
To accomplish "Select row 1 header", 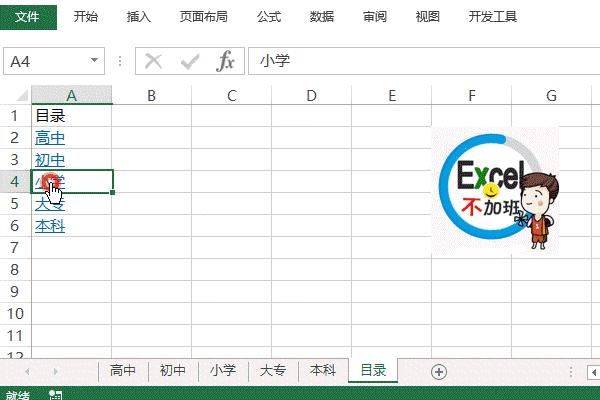I will coord(15,116).
